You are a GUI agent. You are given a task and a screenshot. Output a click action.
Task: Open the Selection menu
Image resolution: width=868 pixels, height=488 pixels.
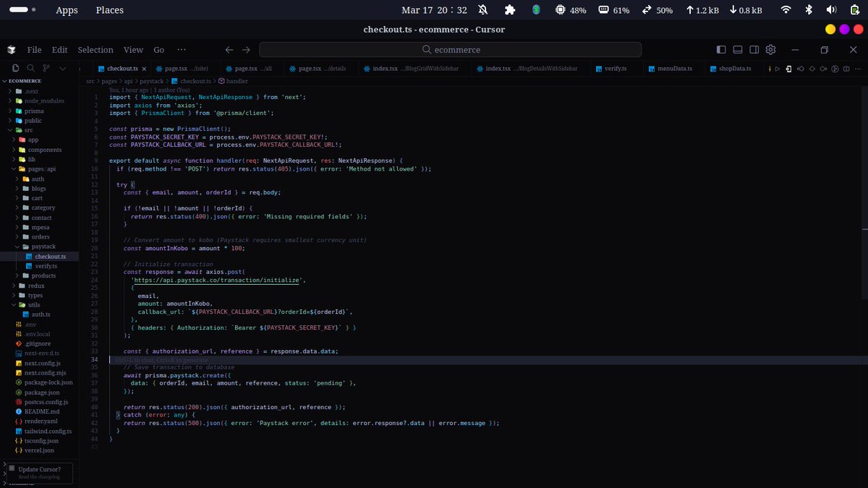[x=95, y=50]
